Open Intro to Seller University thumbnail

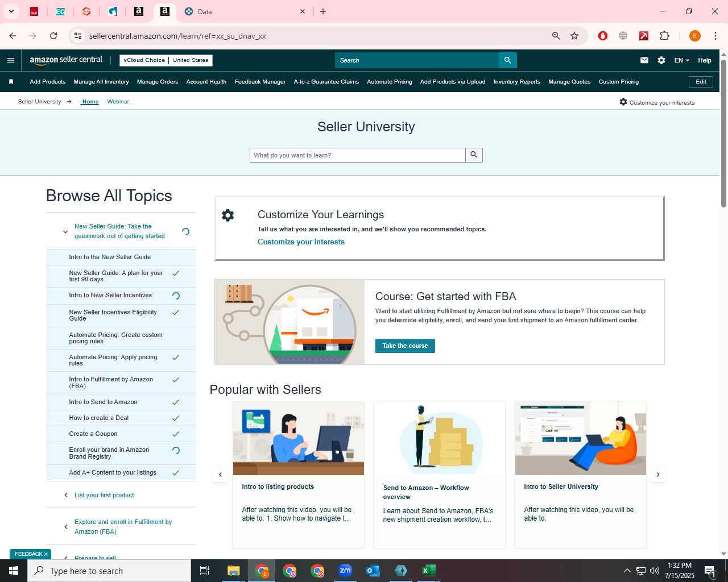pos(581,438)
